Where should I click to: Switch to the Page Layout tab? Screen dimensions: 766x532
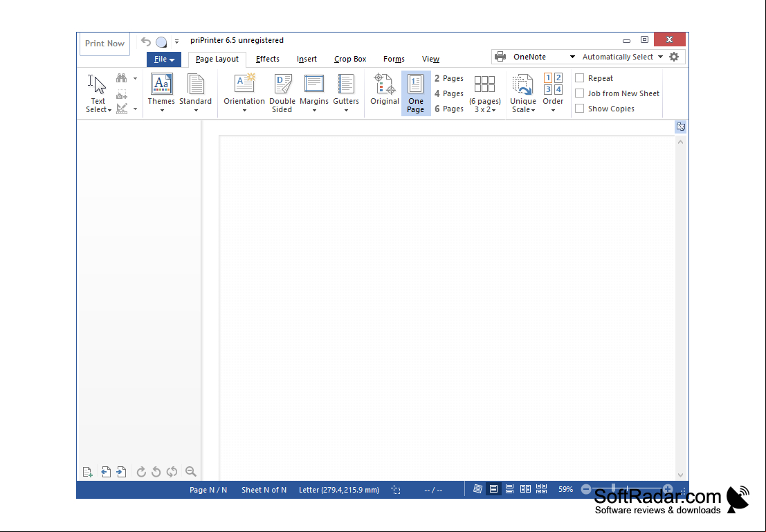217,59
